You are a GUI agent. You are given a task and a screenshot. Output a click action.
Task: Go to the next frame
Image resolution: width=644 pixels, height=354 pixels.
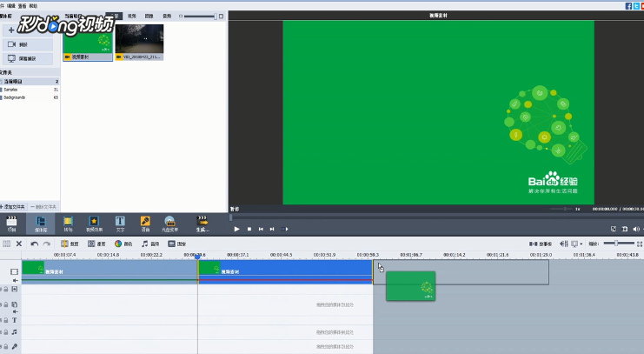click(x=272, y=229)
